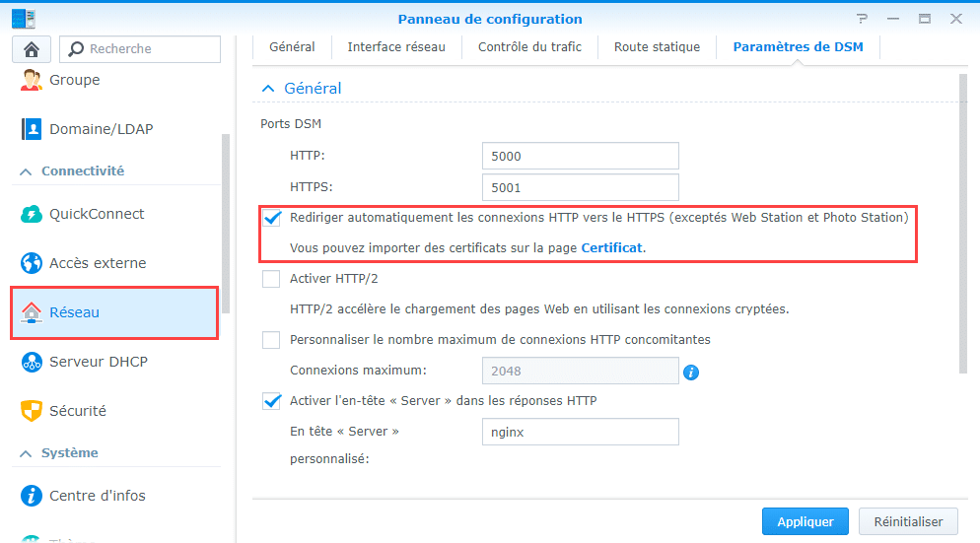Viewport: 980px width, 543px height.
Task: Switch to the Contrôle du trafic tab
Action: pos(529,47)
